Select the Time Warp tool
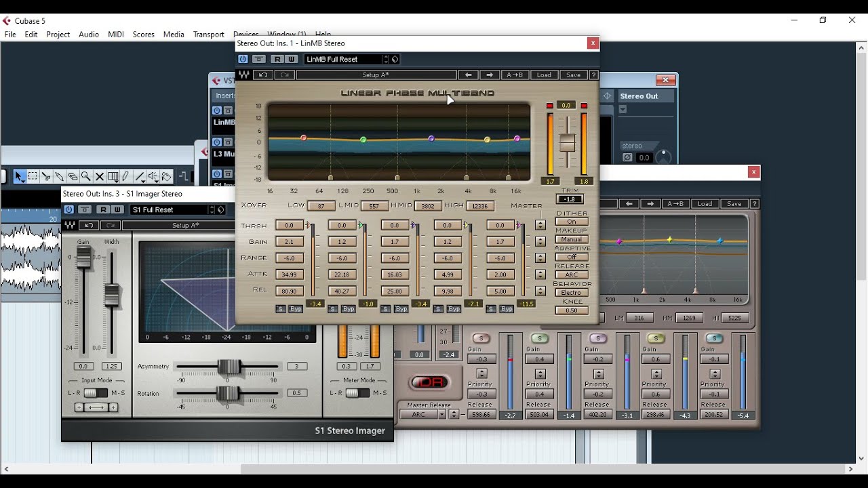This screenshot has width=868, height=488. (113, 177)
